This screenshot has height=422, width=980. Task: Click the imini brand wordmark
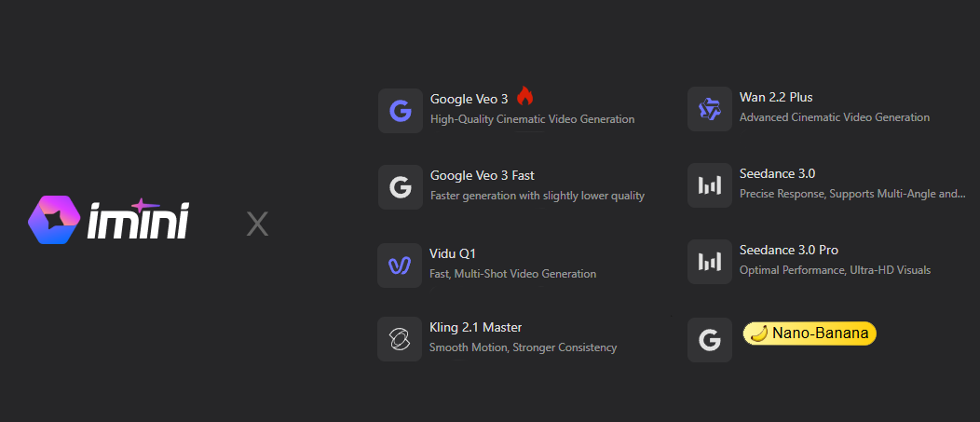[x=138, y=221]
